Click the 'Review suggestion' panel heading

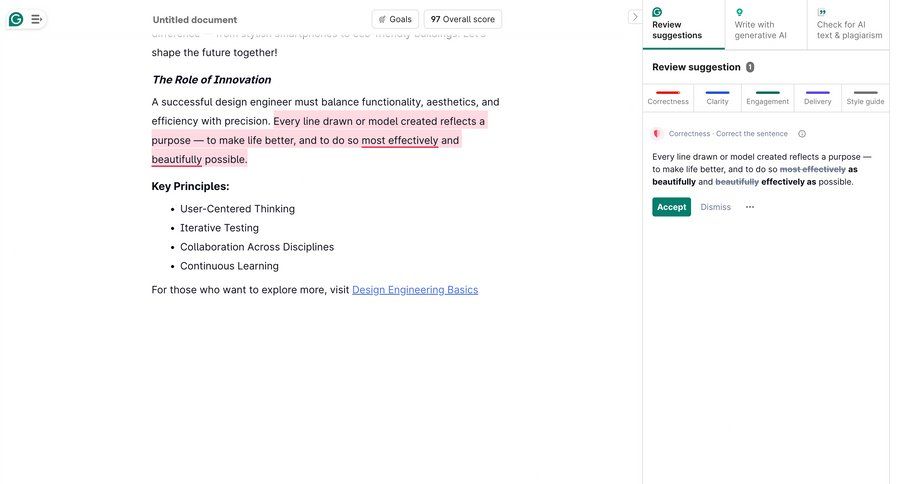696,67
